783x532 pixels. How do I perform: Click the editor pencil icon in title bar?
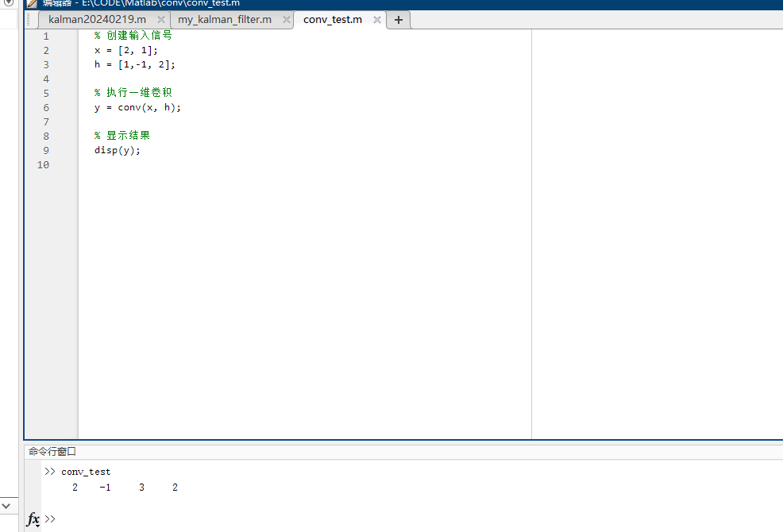32,3
